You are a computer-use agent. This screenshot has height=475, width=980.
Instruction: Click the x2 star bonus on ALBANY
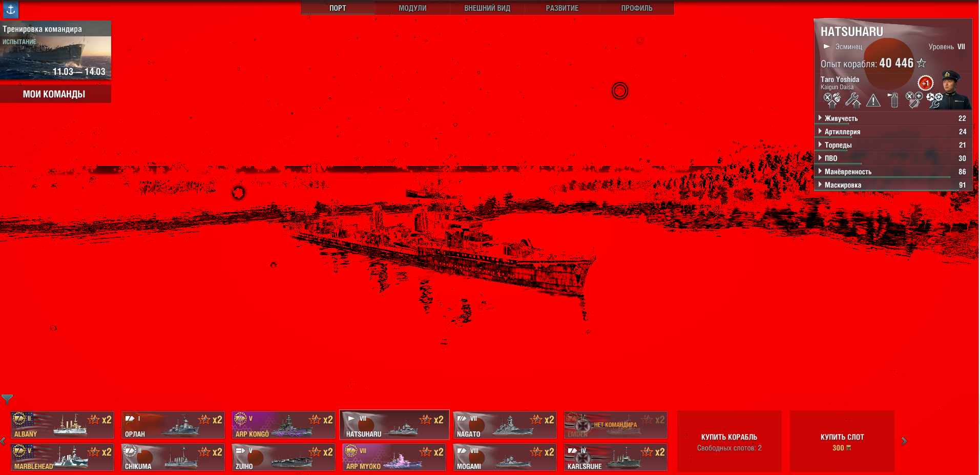point(100,420)
